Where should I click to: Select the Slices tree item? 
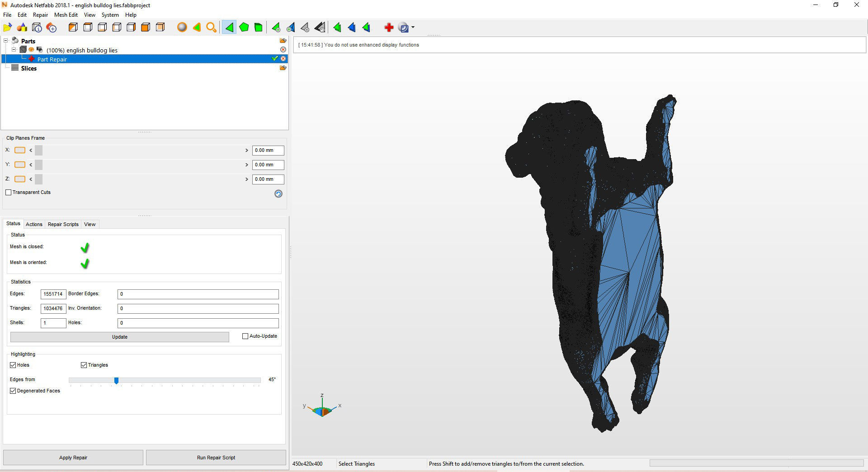[28, 68]
